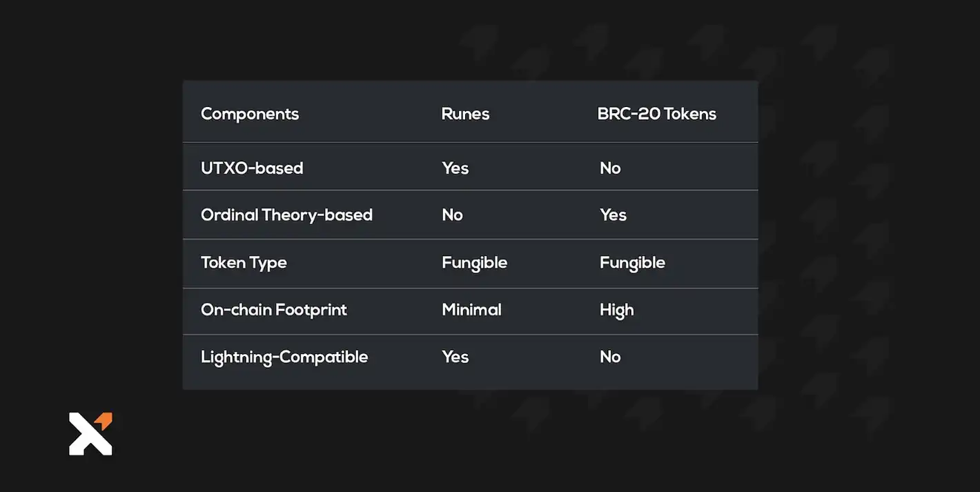Image resolution: width=980 pixels, height=492 pixels.
Task: Click the Token Type row label
Action: (244, 262)
